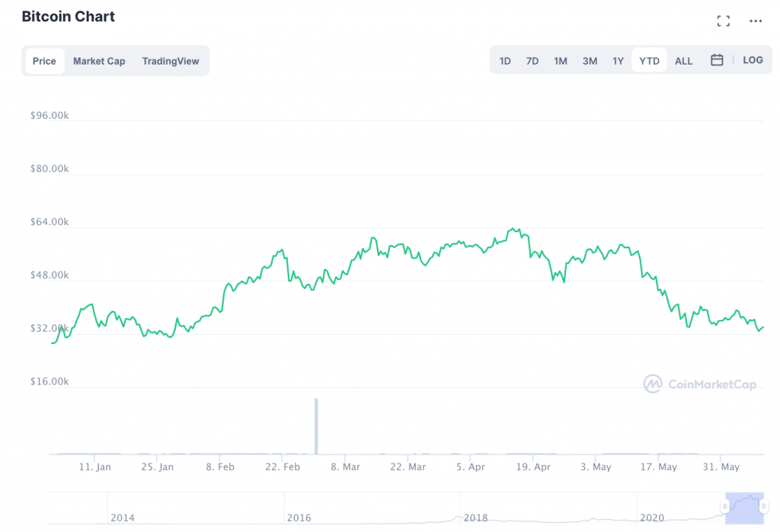The image size is (780, 532).
Task: Select the 1D time range
Action: click(505, 61)
